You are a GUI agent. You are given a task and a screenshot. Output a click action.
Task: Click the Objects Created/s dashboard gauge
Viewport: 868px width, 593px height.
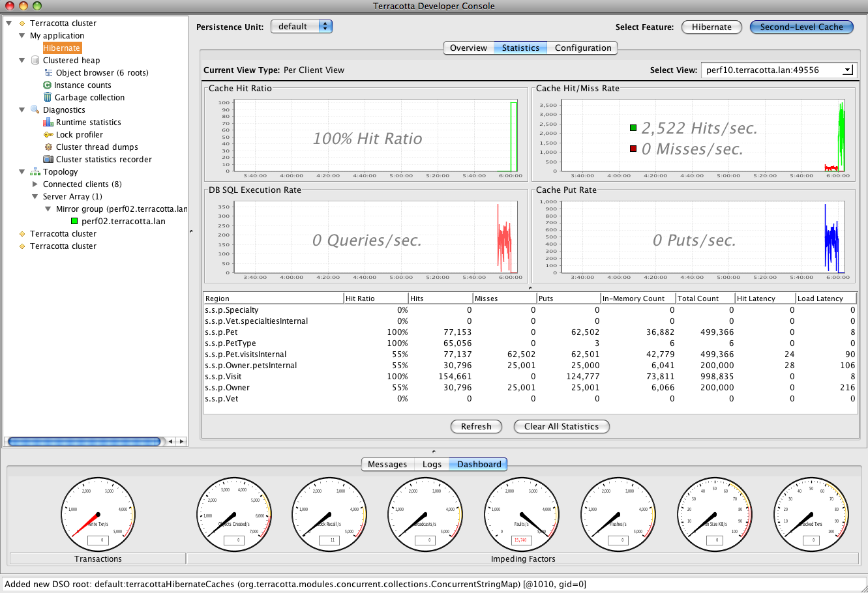click(233, 514)
